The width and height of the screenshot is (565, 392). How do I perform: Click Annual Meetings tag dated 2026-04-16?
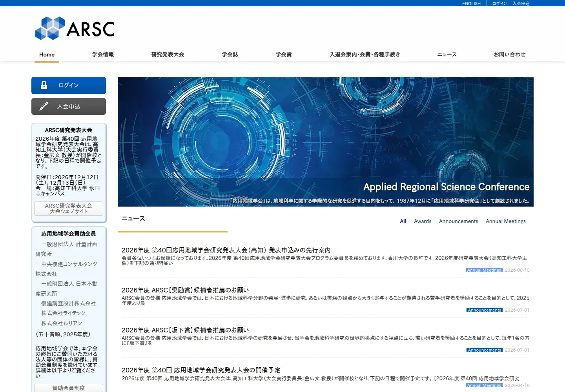[484, 385]
